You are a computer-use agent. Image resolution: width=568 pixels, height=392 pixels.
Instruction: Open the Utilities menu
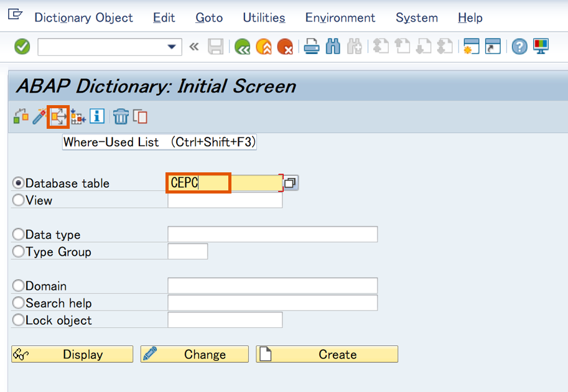263,18
